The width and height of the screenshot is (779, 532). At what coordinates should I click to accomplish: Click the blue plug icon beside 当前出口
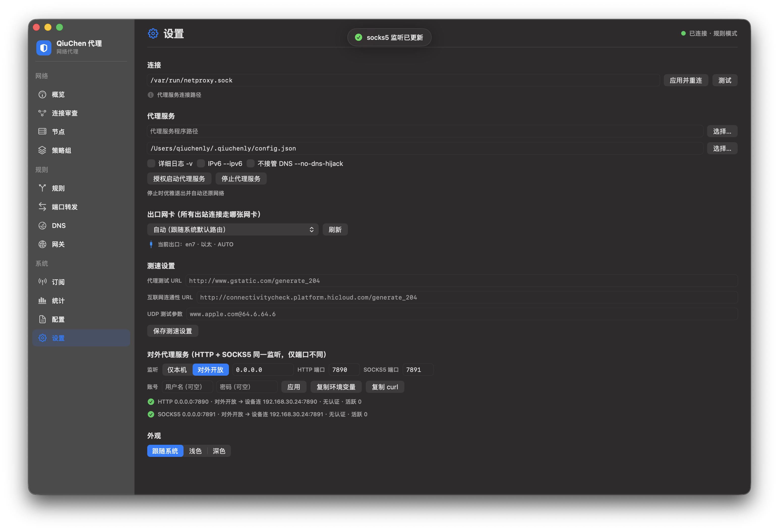click(151, 244)
